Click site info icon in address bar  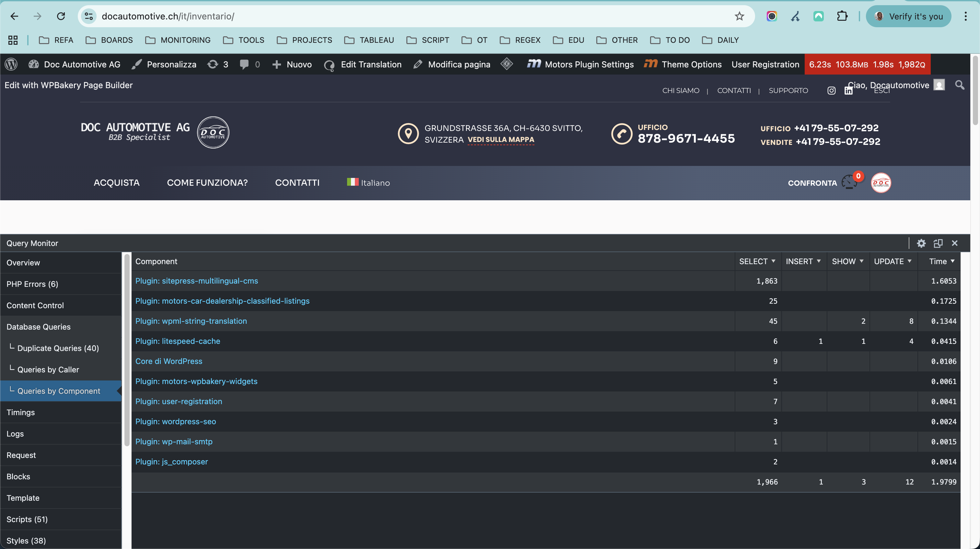[89, 16]
